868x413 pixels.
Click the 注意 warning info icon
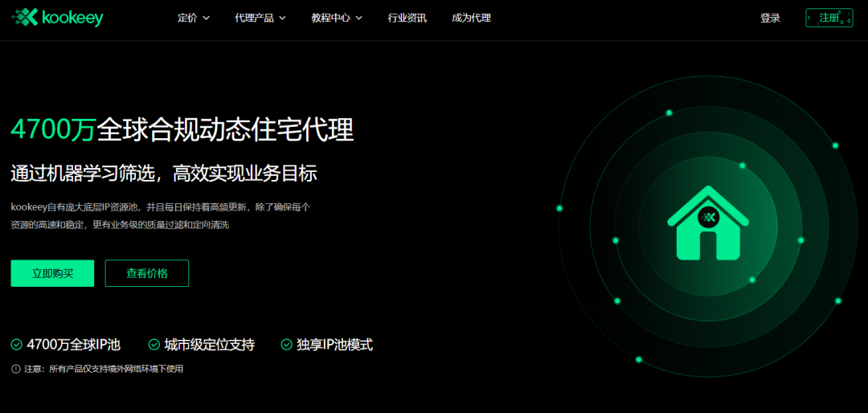[x=15, y=369]
